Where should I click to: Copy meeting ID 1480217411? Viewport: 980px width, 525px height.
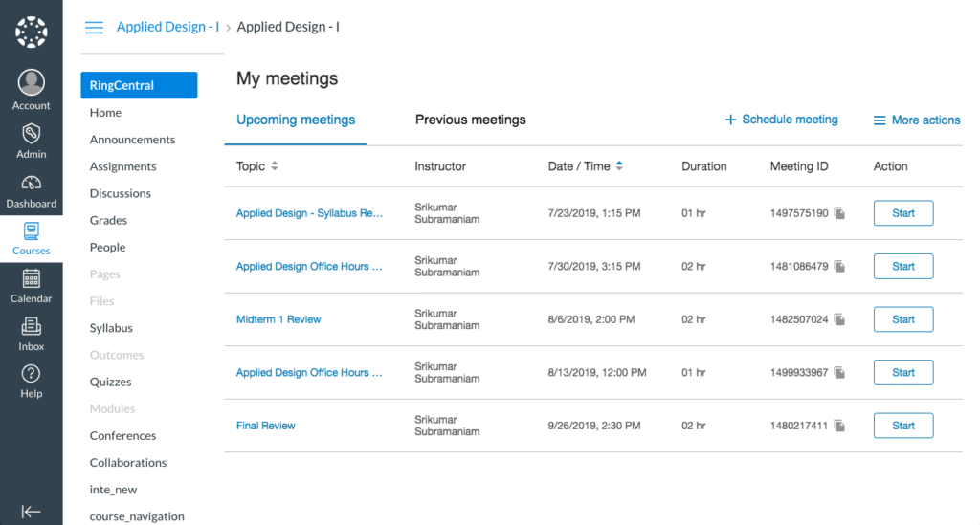839,426
